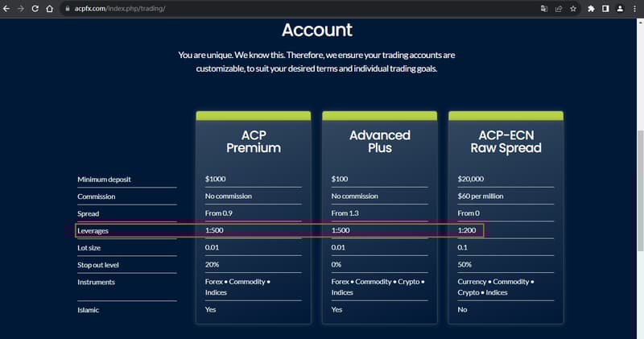The image size is (644, 339).
Task: Click the 0.1 lot size value
Action: coord(462,247)
